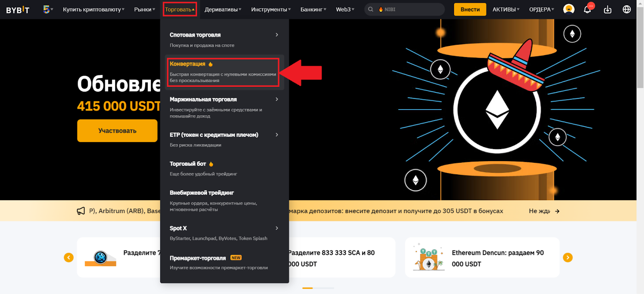Choose Маржинальная торговля menu entry
The image size is (644, 294).
224,108
